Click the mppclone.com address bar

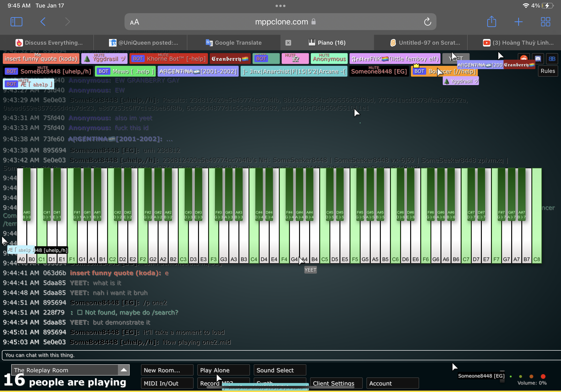(x=280, y=22)
